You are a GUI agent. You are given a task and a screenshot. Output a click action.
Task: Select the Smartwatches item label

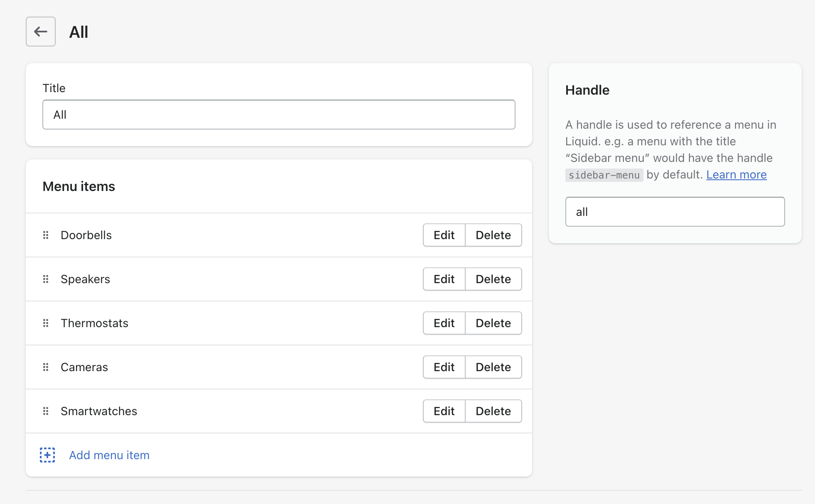(x=99, y=411)
